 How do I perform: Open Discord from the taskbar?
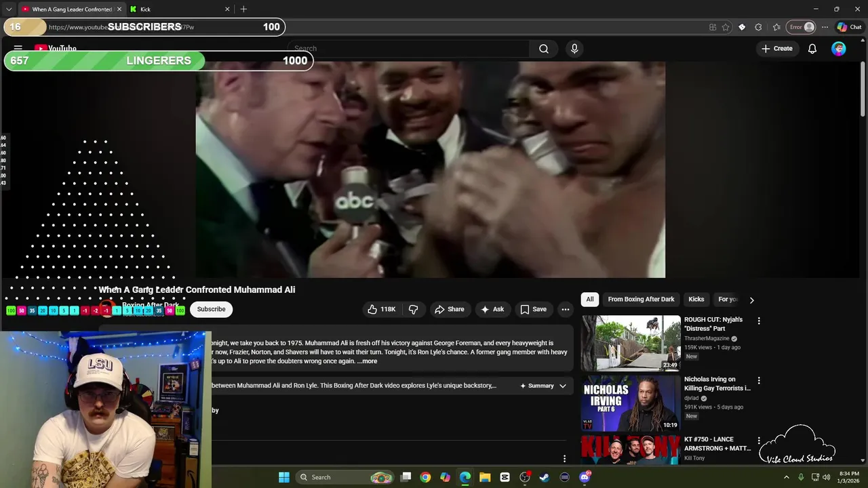(x=585, y=477)
